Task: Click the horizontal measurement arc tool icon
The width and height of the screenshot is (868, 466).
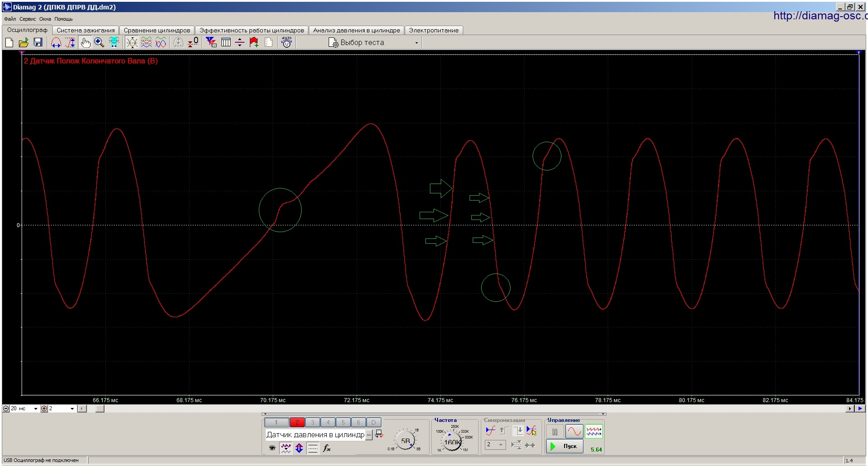Action: pyautogui.click(x=56, y=42)
